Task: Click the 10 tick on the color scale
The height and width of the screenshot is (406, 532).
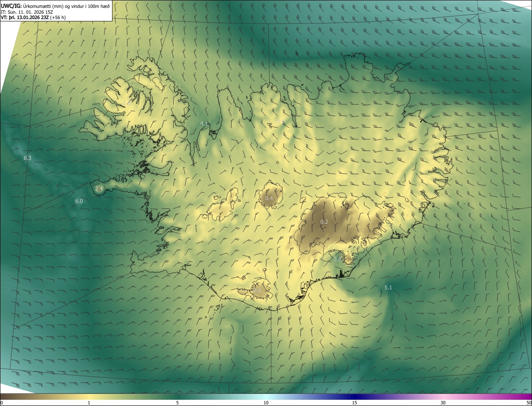Action: (266, 403)
